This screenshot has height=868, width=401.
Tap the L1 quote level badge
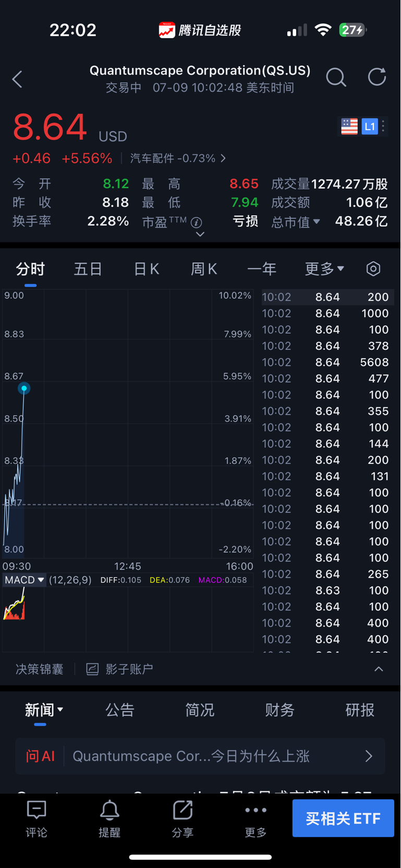coord(370,126)
